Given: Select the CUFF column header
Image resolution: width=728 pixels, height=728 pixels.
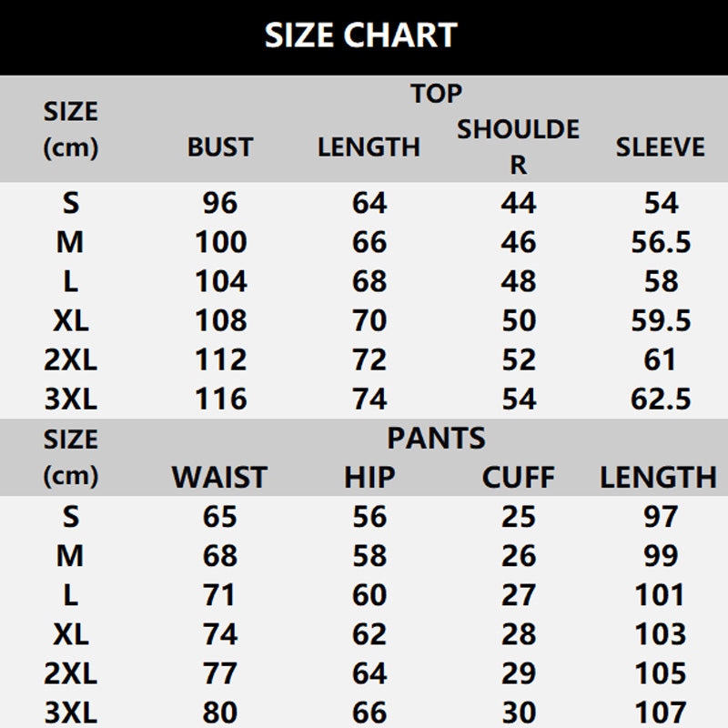Looking at the screenshot, I should (x=518, y=477).
